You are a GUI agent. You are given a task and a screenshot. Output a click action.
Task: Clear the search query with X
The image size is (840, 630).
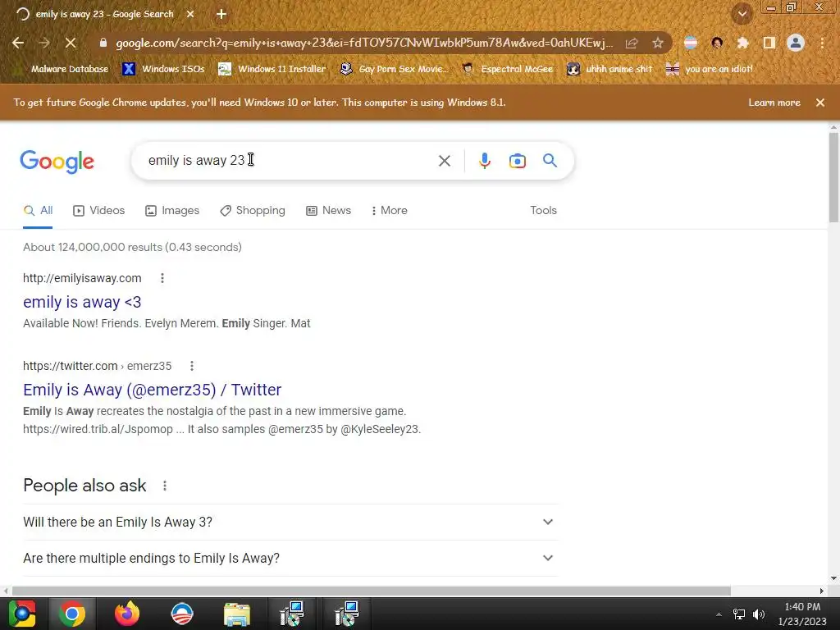tap(444, 161)
